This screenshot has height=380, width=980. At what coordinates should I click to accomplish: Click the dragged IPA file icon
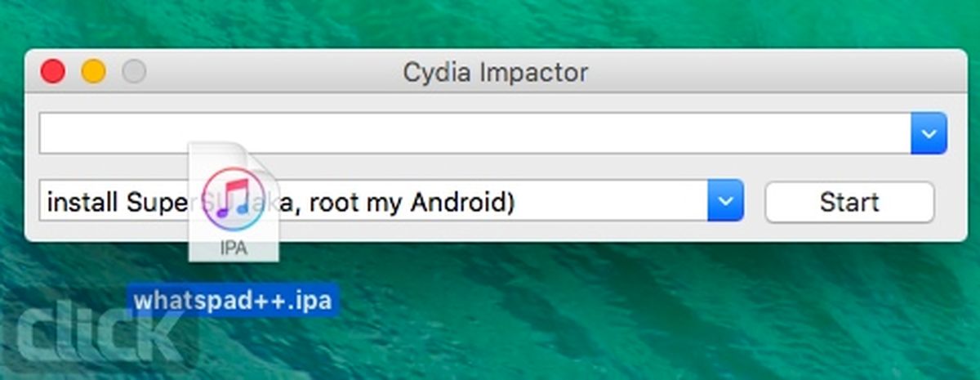234,202
